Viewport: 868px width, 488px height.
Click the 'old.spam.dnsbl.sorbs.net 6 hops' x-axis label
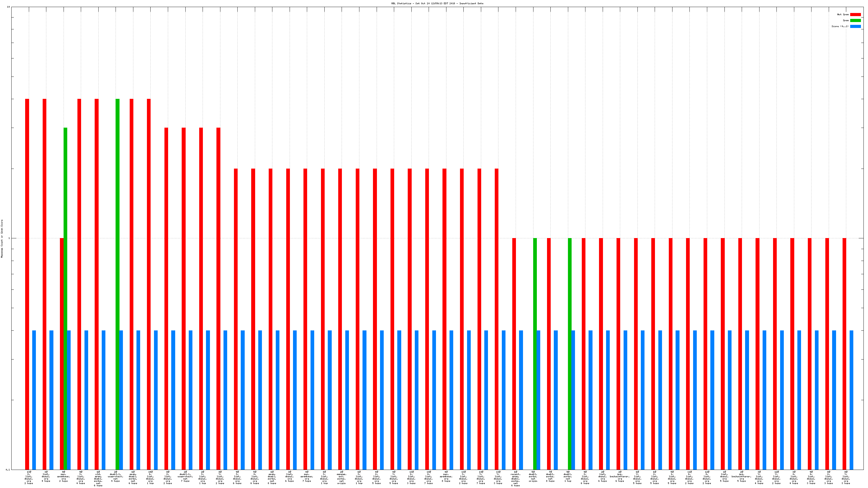click(98, 479)
